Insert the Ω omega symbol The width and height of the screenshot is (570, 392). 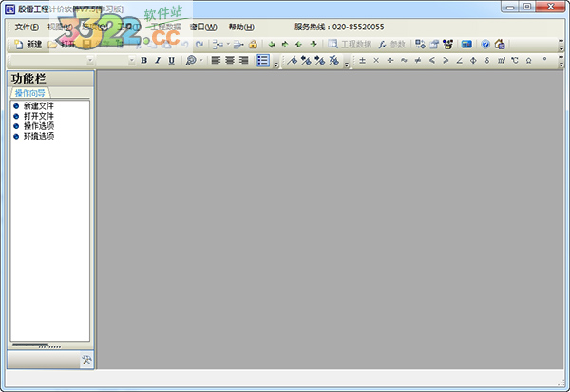click(528, 61)
